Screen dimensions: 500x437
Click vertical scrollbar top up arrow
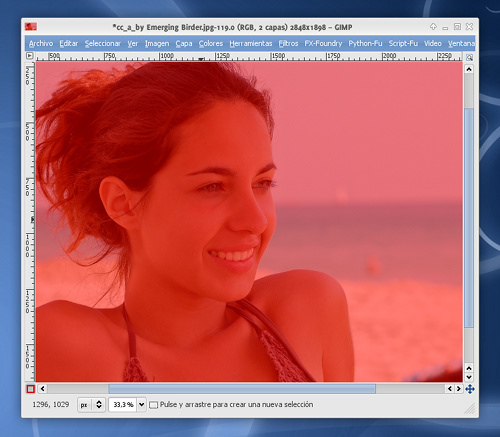click(x=469, y=69)
